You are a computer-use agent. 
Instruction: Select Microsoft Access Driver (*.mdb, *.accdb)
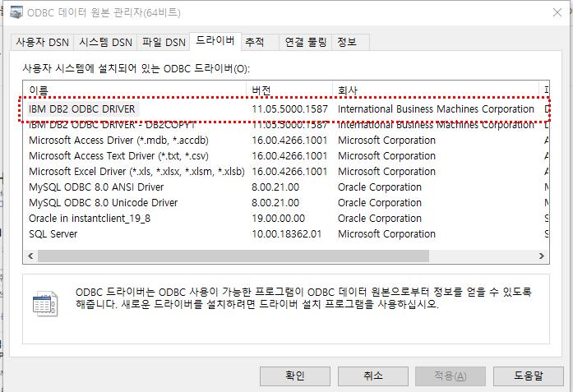point(286,141)
